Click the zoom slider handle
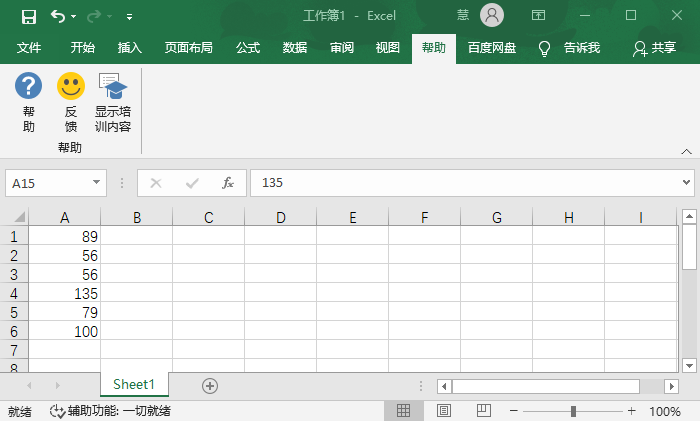The height and width of the screenshot is (421, 700). tap(573, 411)
